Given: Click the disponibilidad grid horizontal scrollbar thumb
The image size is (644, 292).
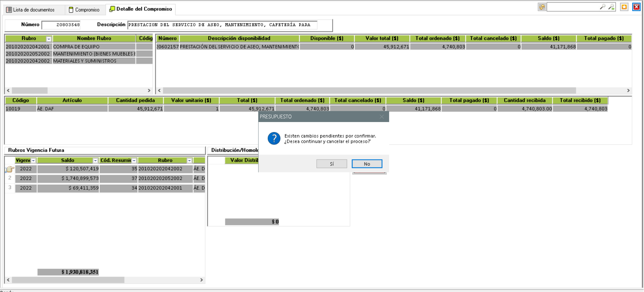Looking at the screenshot, I should [369, 91].
